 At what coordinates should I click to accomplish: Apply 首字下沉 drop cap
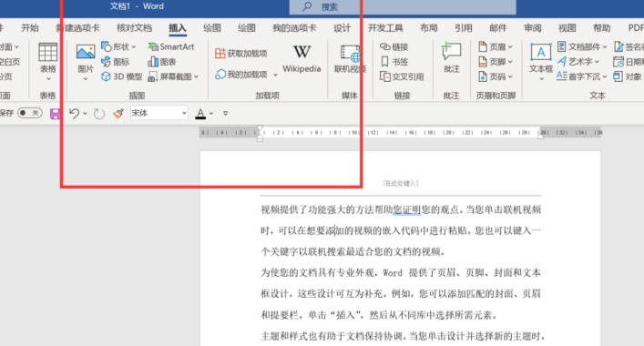point(581,76)
